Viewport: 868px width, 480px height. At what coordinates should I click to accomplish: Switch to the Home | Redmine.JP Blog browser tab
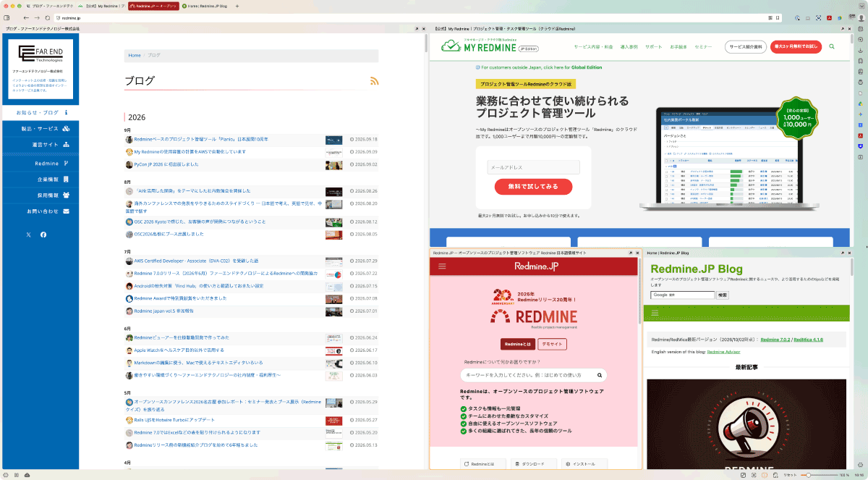pyautogui.click(x=205, y=6)
